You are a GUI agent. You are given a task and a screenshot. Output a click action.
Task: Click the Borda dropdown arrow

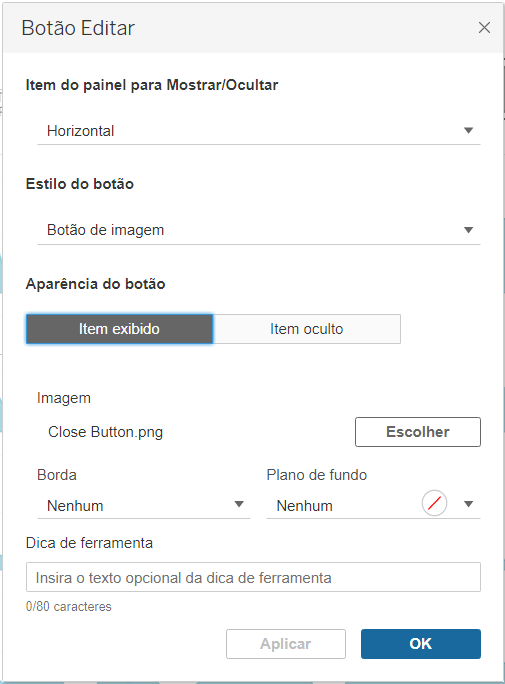239,504
